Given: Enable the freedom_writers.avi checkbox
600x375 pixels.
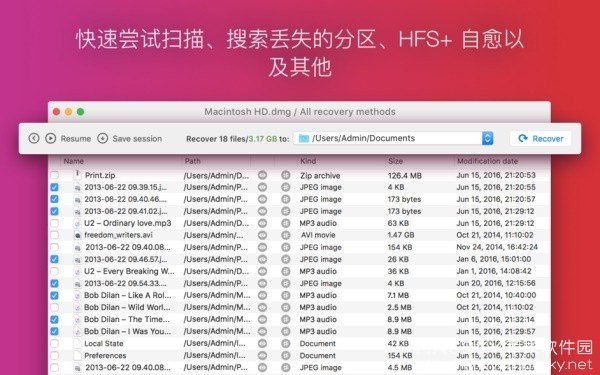Looking at the screenshot, I should coord(55,235).
